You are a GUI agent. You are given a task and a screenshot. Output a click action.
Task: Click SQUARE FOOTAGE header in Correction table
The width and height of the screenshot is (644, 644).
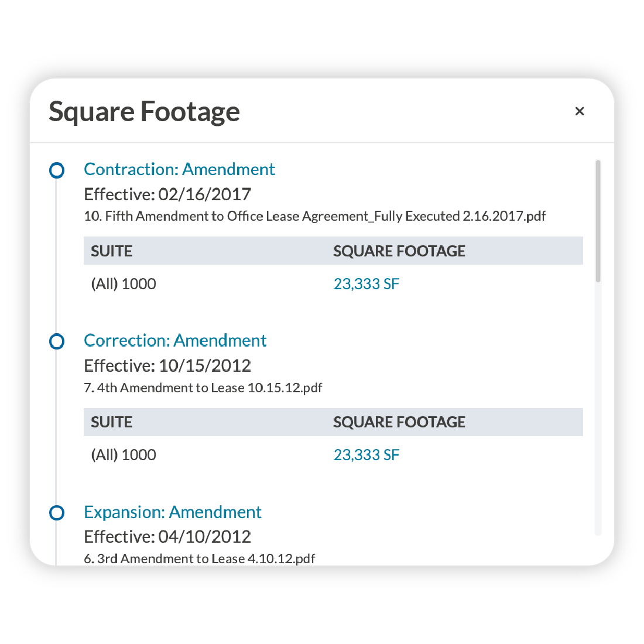click(x=399, y=422)
